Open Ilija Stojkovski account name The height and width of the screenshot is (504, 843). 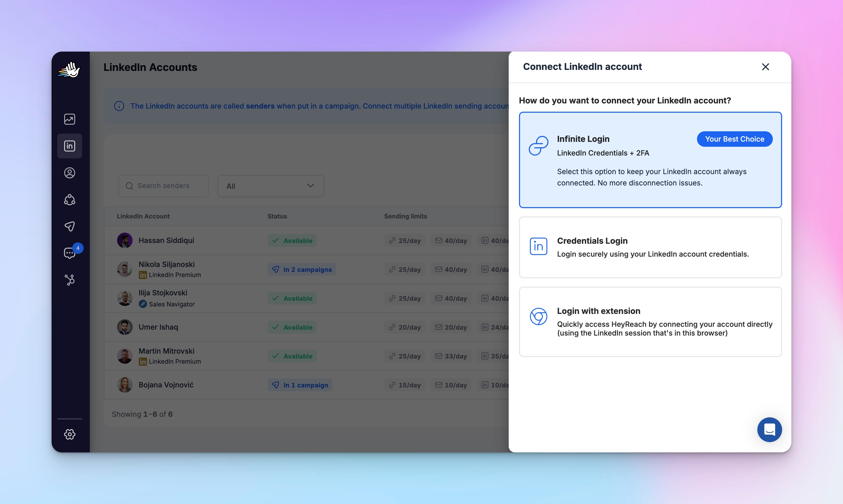[x=163, y=293]
